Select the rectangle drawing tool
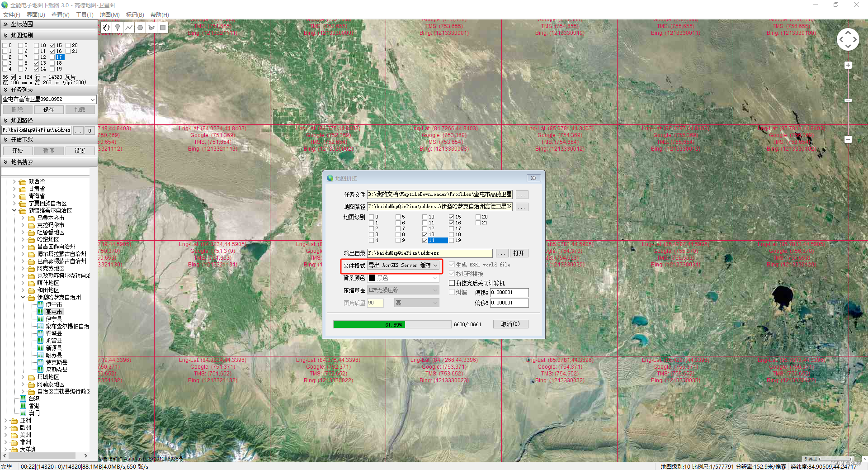 pyautogui.click(x=163, y=28)
